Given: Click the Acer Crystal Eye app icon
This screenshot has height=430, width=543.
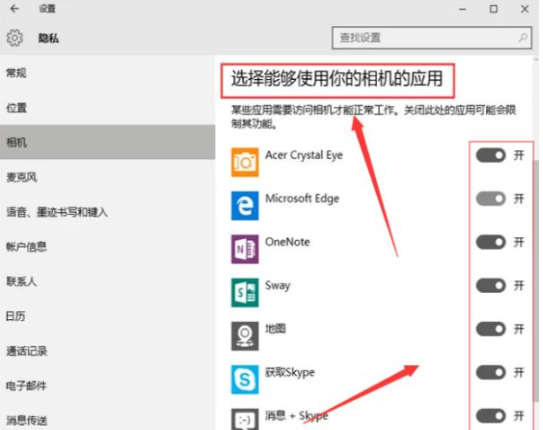Looking at the screenshot, I should point(245,162).
